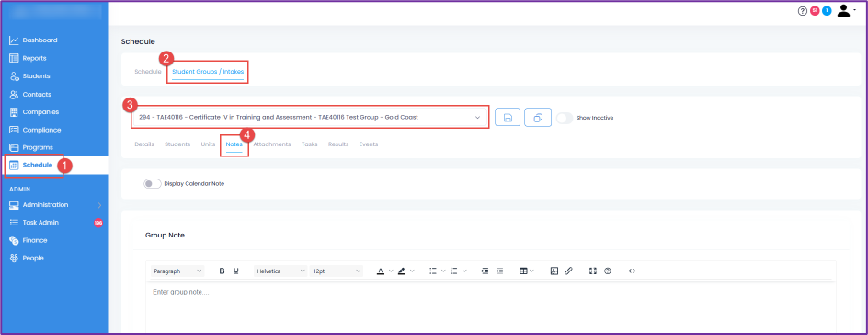The height and width of the screenshot is (335, 868).
Task: Open the Events sub-tab
Action: tap(368, 144)
